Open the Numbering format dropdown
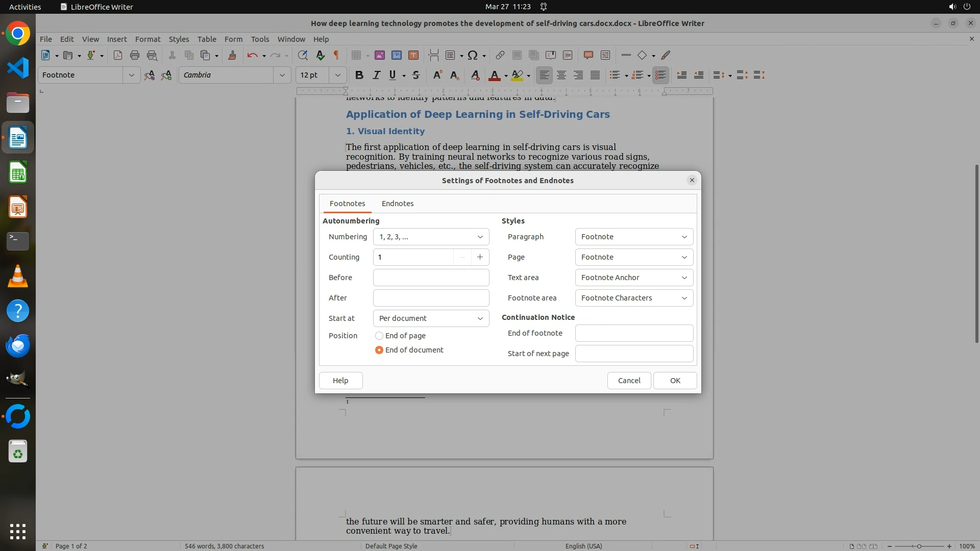Image resolution: width=980 pixels, height=551 pixels. coord(431,237)
